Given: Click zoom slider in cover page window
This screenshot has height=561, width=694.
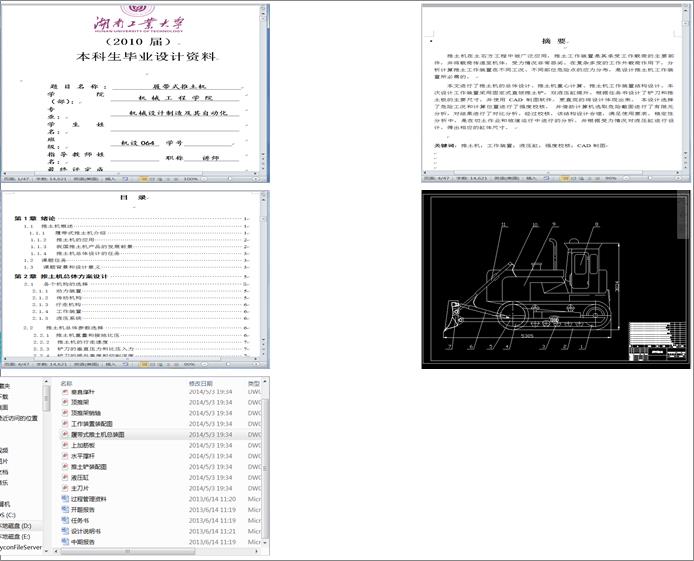Looking at the screenshot, I should coord(230,179).
